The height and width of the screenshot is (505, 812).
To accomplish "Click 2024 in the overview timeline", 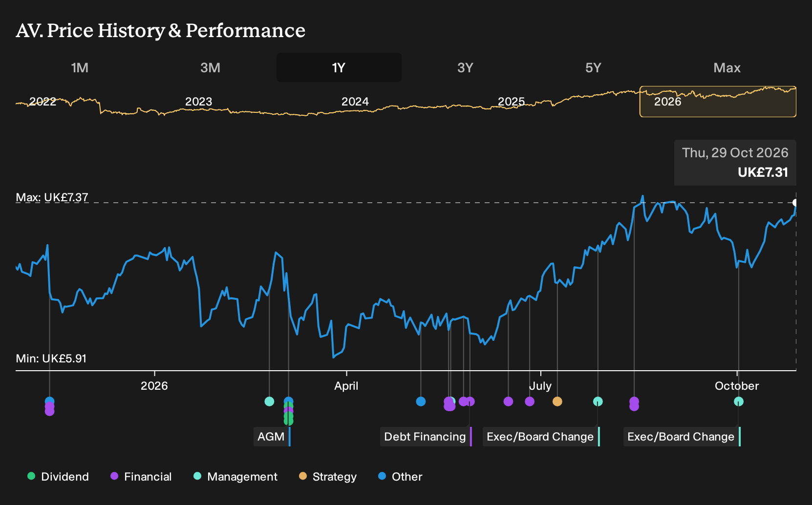I will tap(355, 102).
